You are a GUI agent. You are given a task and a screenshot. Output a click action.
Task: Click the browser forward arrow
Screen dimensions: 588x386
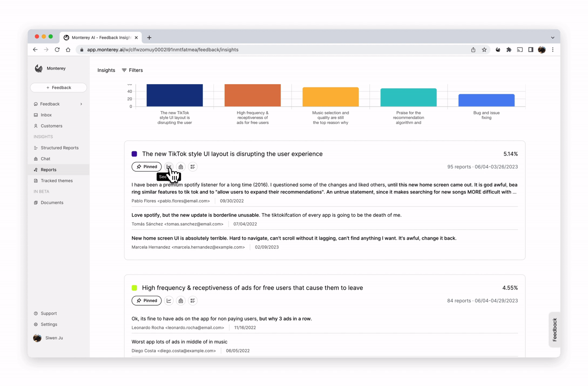46,50
